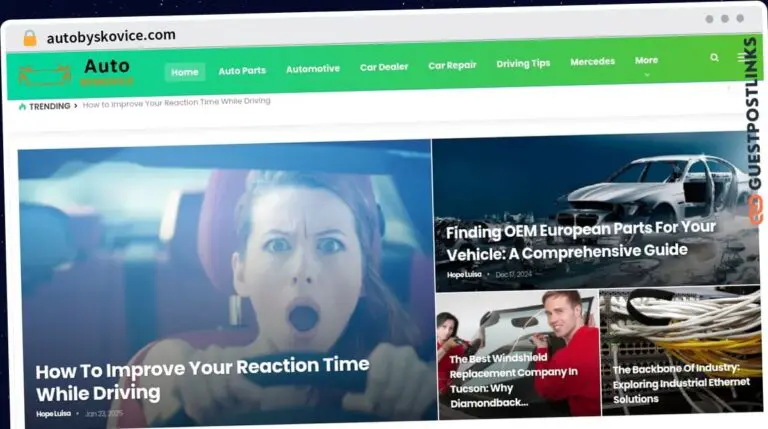Click the Auto site logo
The width and height of the screenshot is (768, 429).
(78, 71)
